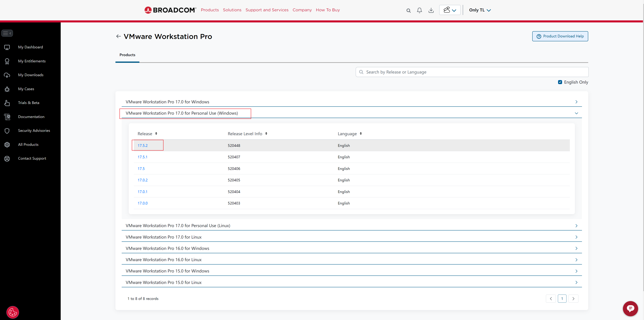Click release level info 520448
The image size is (644, 320).
[234, 146]
